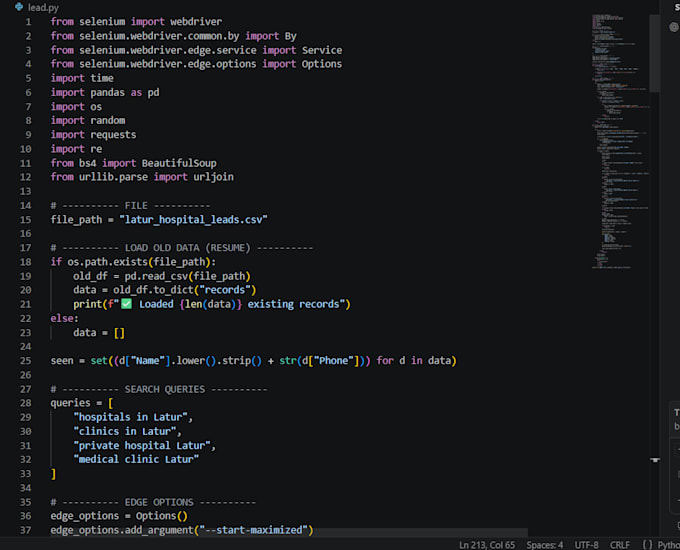Click line number 25 in the gutter
Image resolution: width=680 pixels, height=550 pixels.
pos(26,361)
